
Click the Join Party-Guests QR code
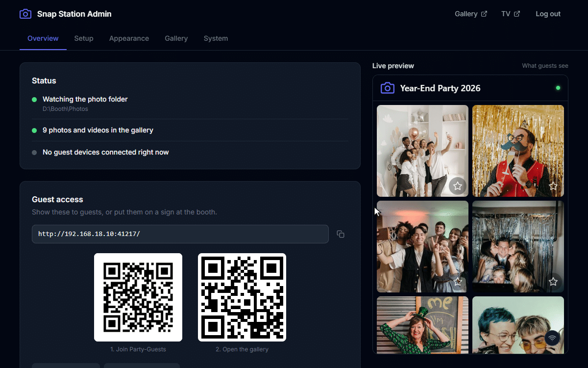point(138,297)
